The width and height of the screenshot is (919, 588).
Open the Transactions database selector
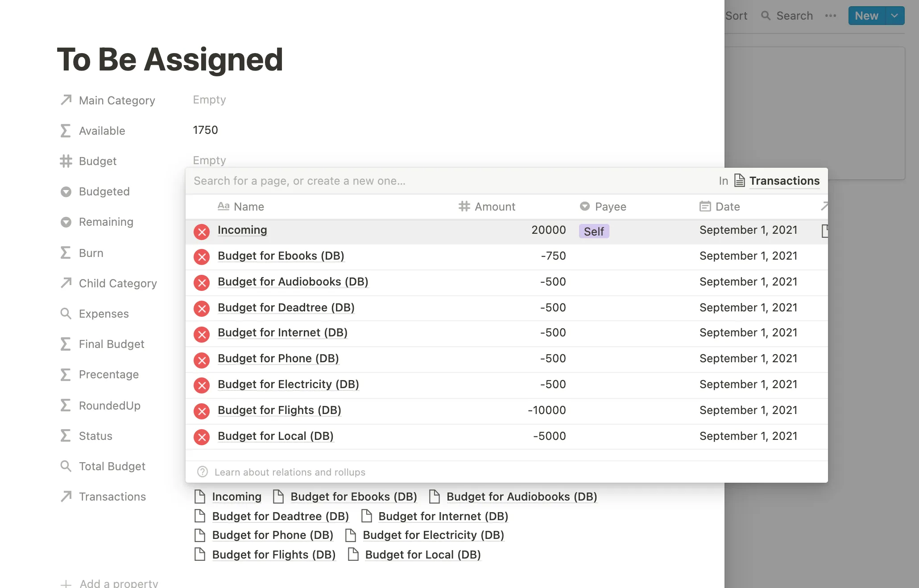pyautogui.click(x=777, y=181)
